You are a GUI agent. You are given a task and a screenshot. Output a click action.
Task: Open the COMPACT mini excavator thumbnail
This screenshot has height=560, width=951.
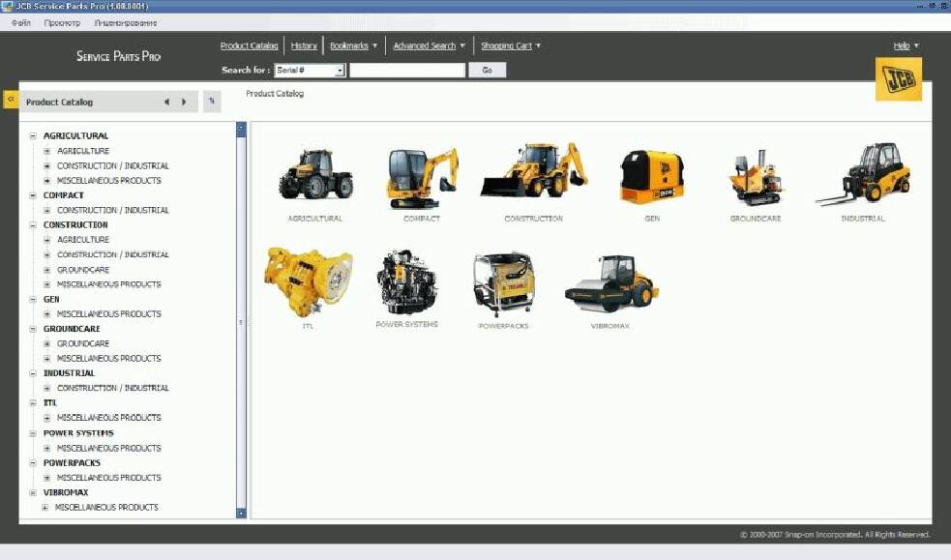(422, 177)
